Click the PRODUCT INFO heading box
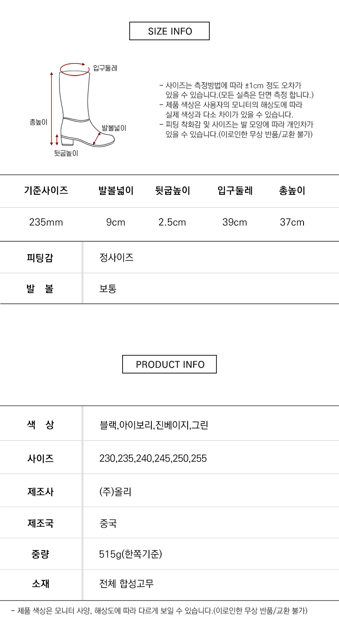Screen dimensions: 339x644 169,364
